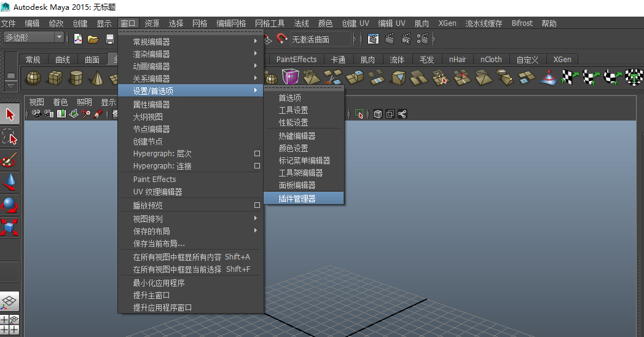Click the wireframe cube icon in panel toolbar
Image resolution: width=644 pixels, height=337 pixels.
(378, 114)
